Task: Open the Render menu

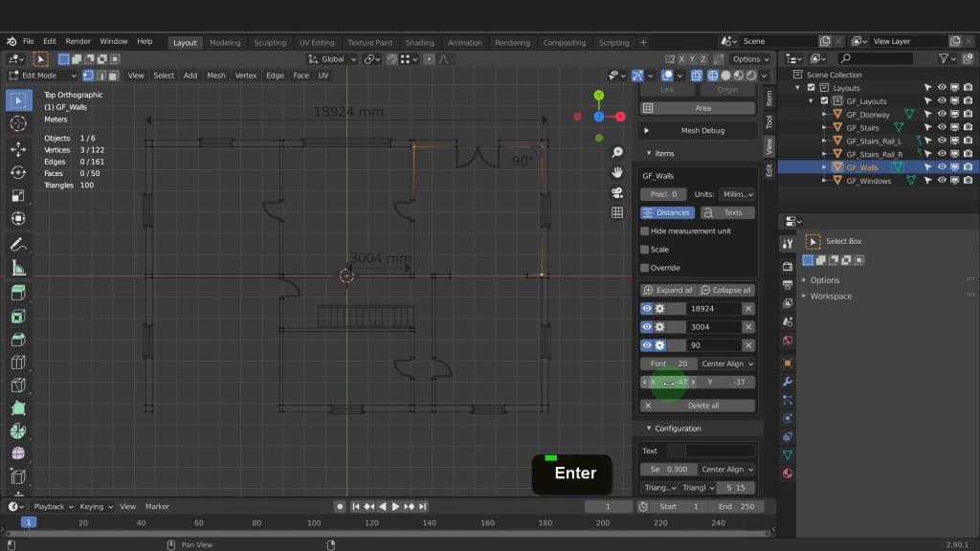Action: pos(78,42)
